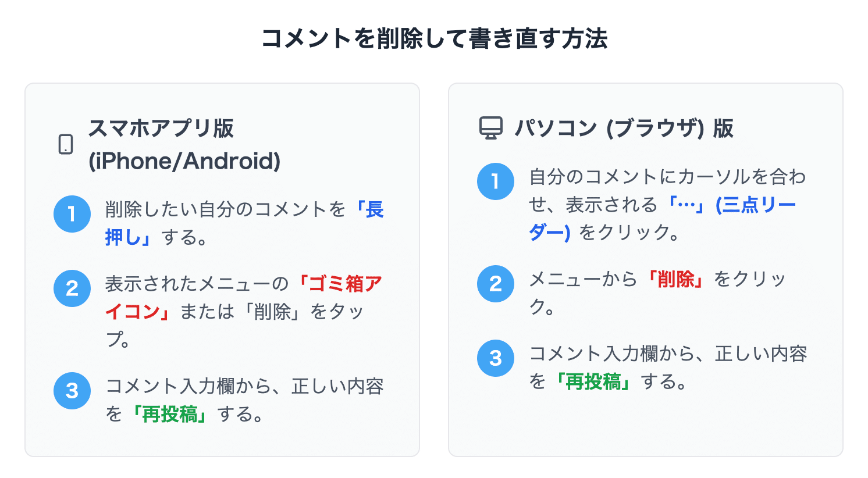Screen dimensions: 868x478
Task: Click green 「再投稿」 in the PC section
Action: click(592, 381)
